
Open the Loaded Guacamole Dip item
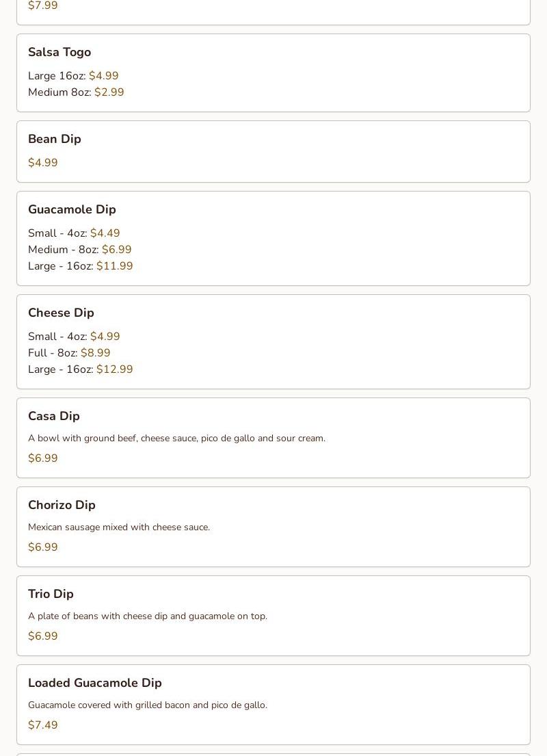tap(95, 683)
